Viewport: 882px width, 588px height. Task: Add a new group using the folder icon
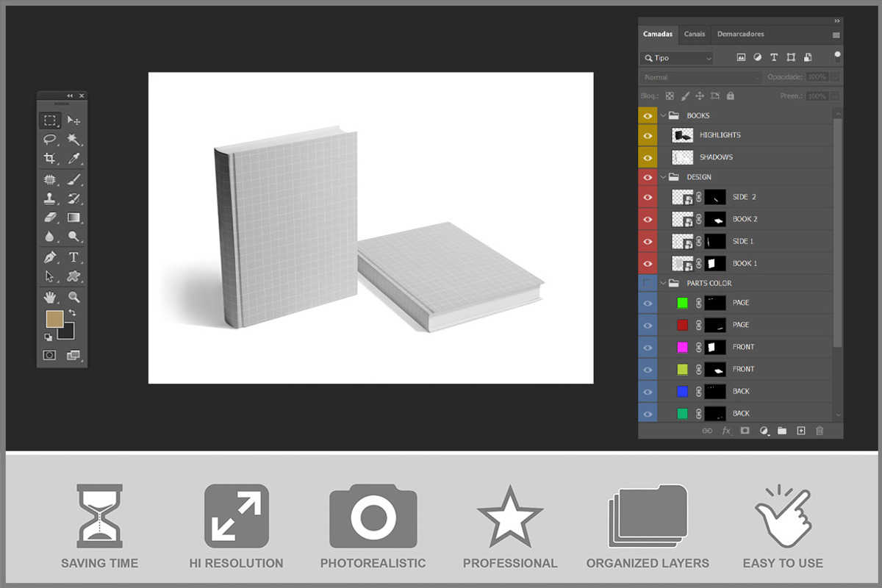[782, 431]
